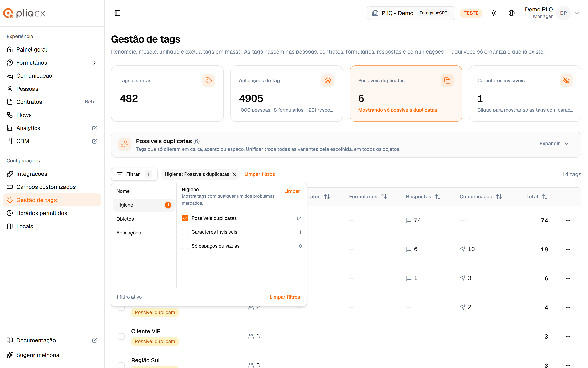Toggle the sidebar collapse icon
The width and height of the screenshot is (588, 368).
[x=118, y=13]
